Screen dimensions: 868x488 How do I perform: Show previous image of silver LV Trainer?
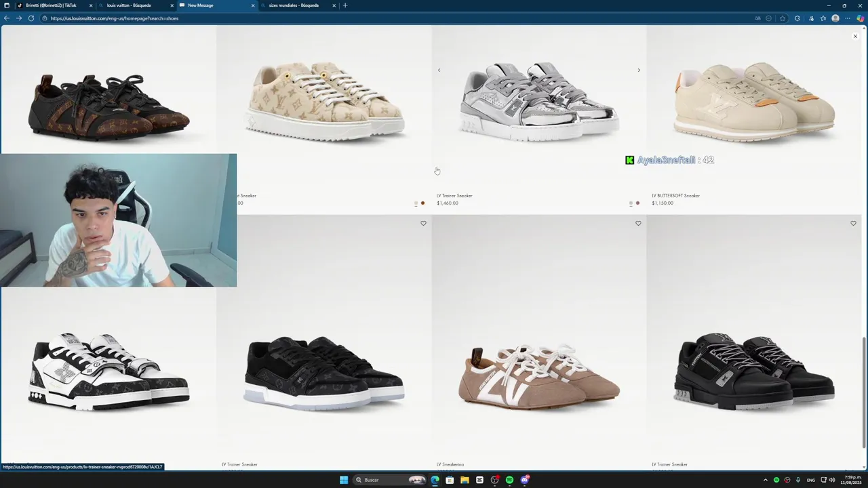click(x=439, y=70)
